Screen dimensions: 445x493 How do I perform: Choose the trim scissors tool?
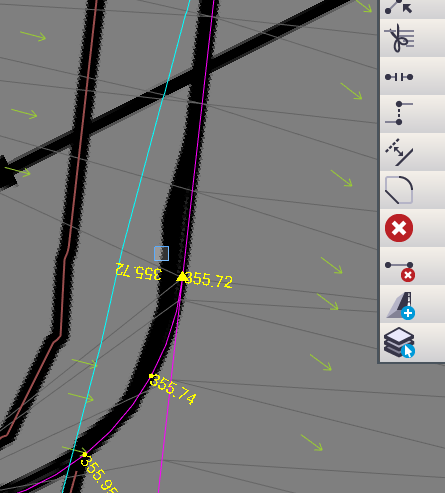(x=399, y=38)
